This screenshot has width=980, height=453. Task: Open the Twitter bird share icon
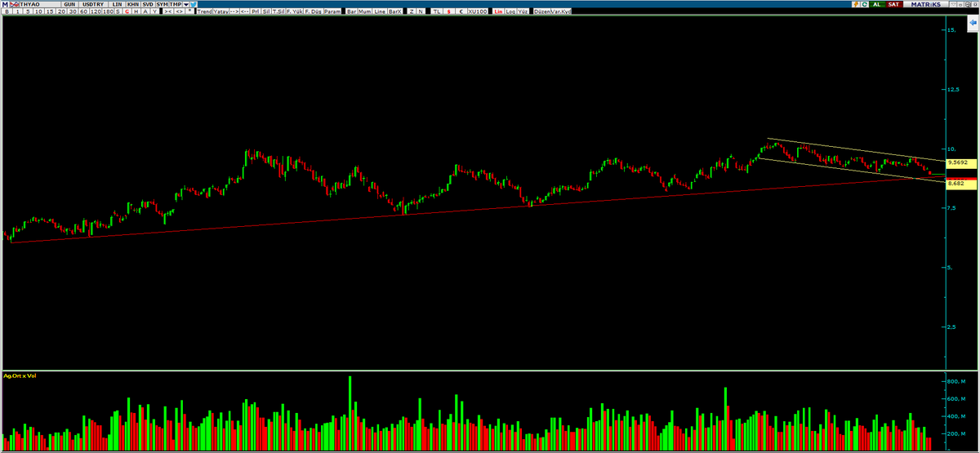point(194,4)
